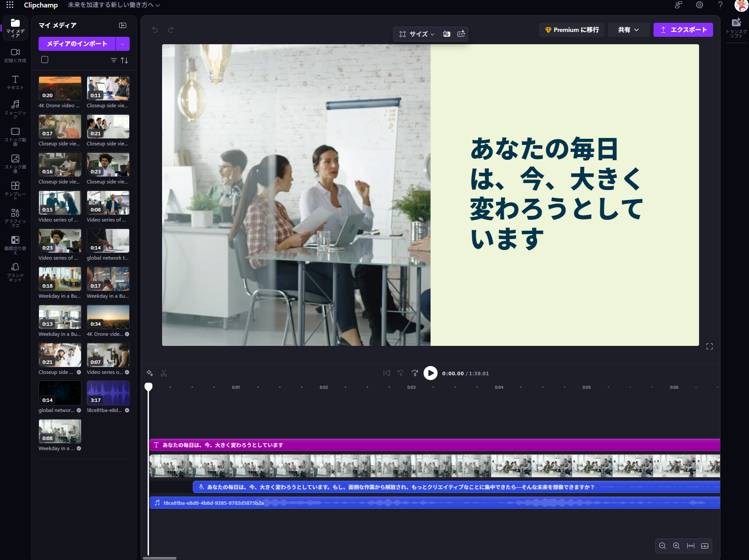Open the テキスト sidebar tab
This screenshot has height=560, width=749.
(15, 82)
